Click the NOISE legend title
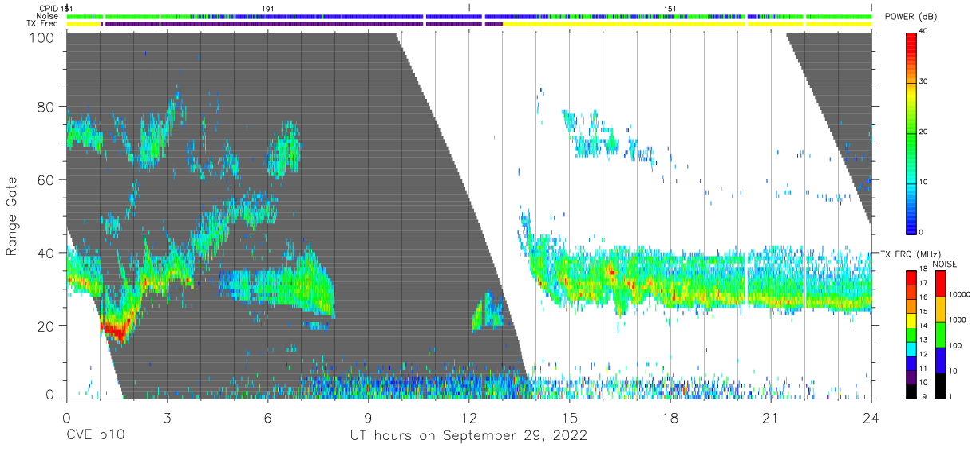Image resolution: width=980 pixels, height=452 pixels. click(945, 264)
